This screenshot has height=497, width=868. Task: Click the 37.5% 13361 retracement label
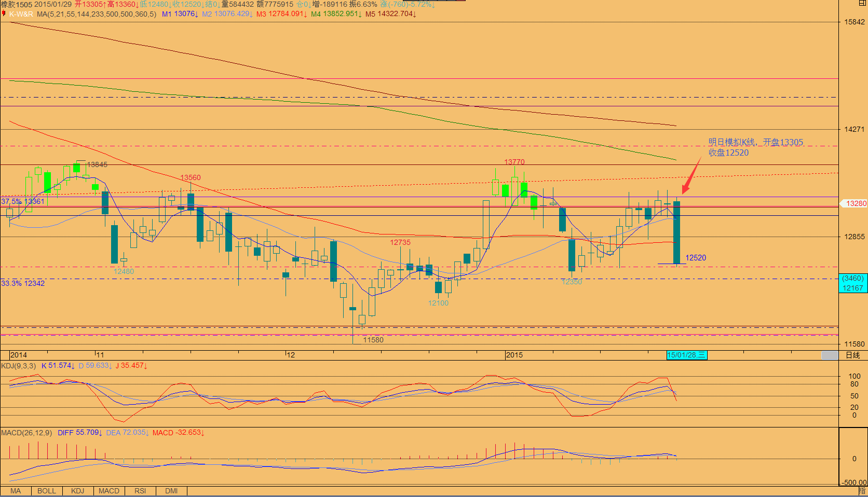[x=23, y=201]
